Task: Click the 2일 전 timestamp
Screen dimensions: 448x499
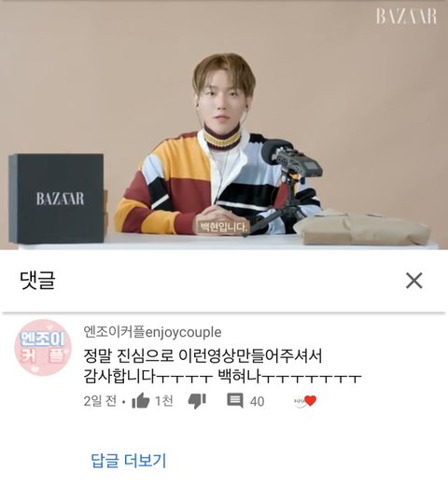Action: (x=100, y=401)
